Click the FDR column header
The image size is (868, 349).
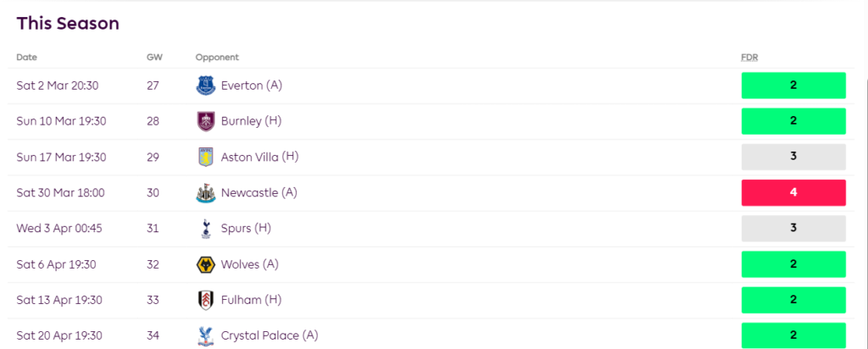click(749, 58)
